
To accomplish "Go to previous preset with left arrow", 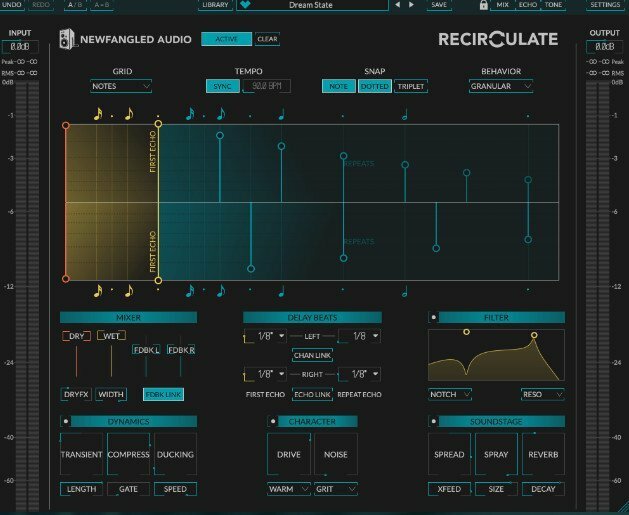I will pyautogui.click(x=398, y=5).
